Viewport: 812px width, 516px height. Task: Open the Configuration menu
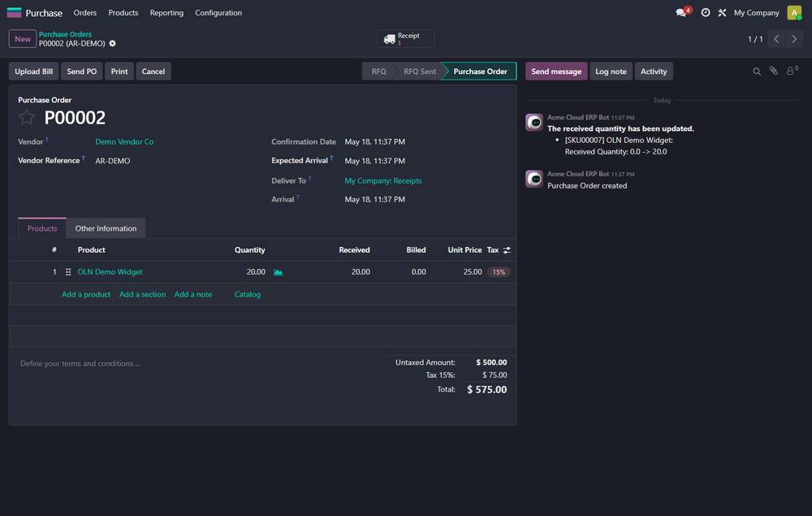(218, 12)
